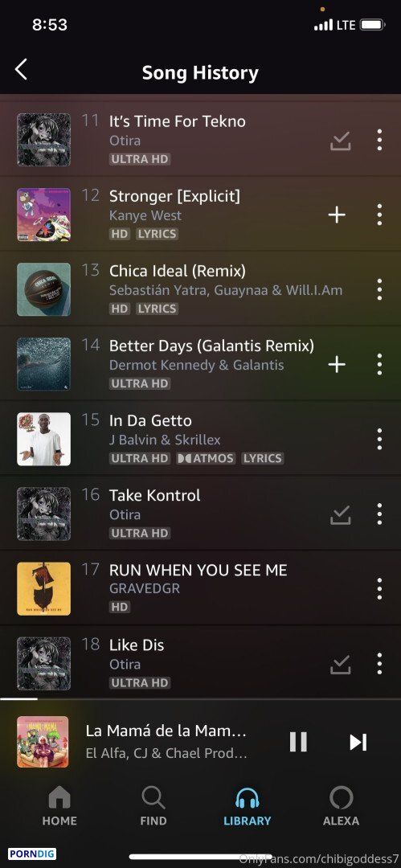401x868 pixels.
Task: Select the Library tab
Action: point(247,806)
